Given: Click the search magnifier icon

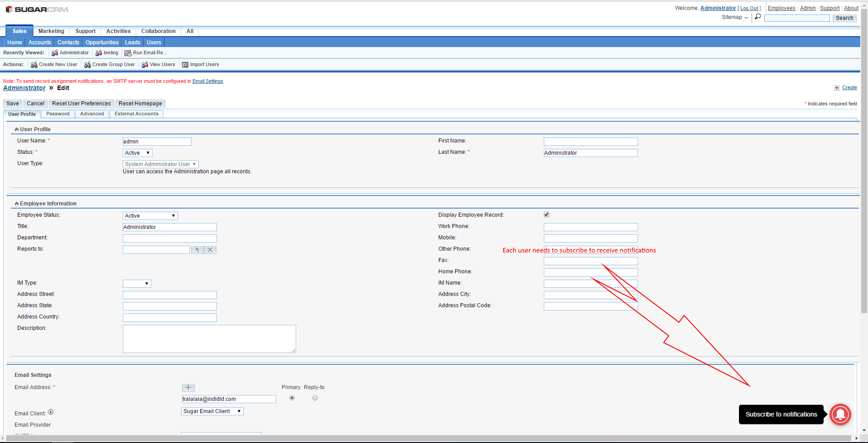Looking at the screenshot, I should [x=758, y=17].
